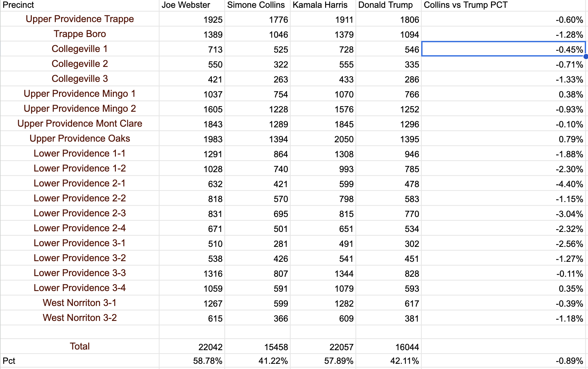Select the Lower Providence 3-3 cell
The image size is (588, 369).
pos(80,273)
